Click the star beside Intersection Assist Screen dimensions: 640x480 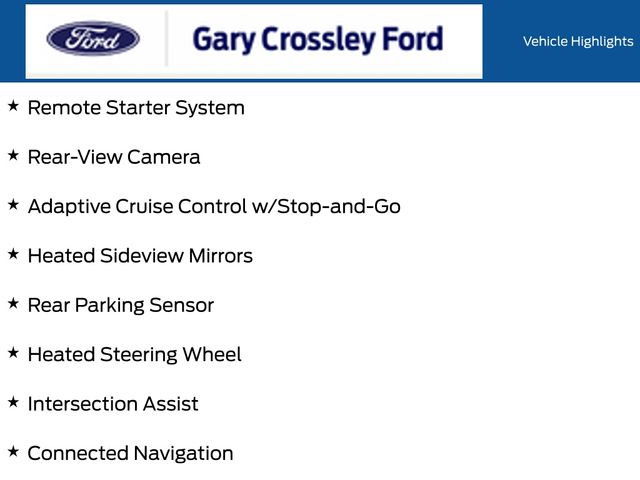[x=13, y=402]
